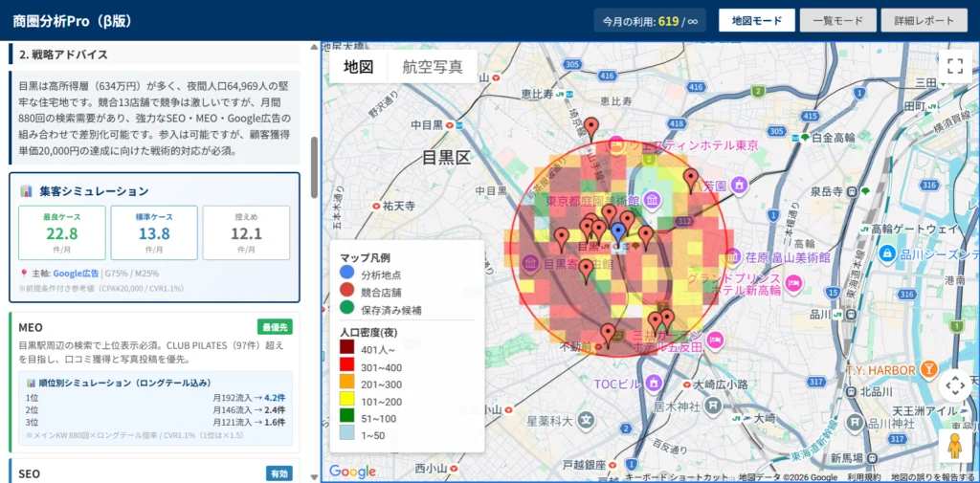Screen dimensions: 980x483
Task: Click the MEO section heading
Action: point(31,327)
